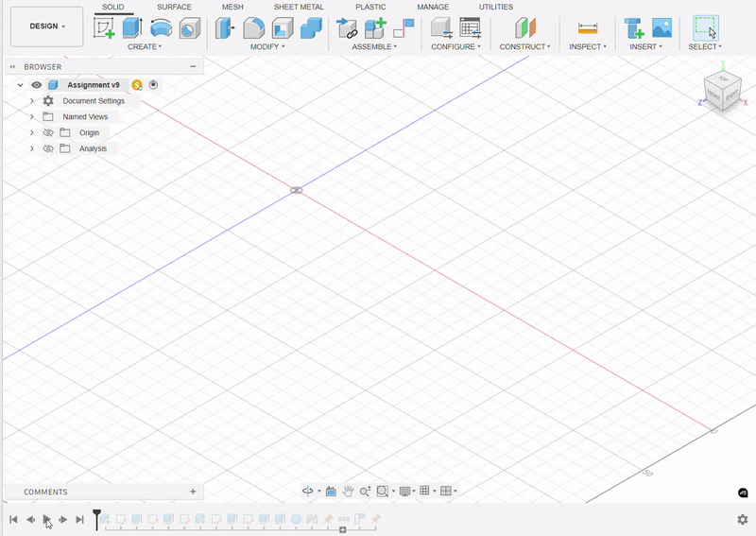
Task: Click the Insert Image icon
Action: click(x=662, y=28)
